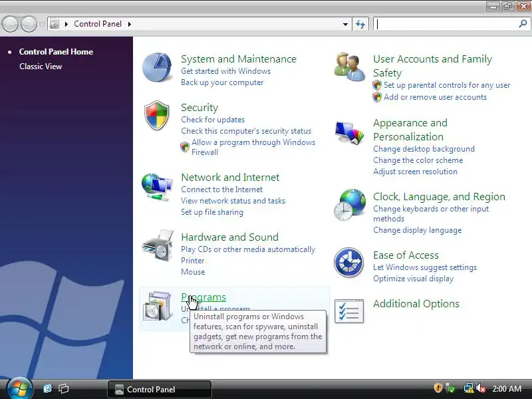Click shield icon beside Allow a program link
Screen dimensions: 532x399
[185, 147]
